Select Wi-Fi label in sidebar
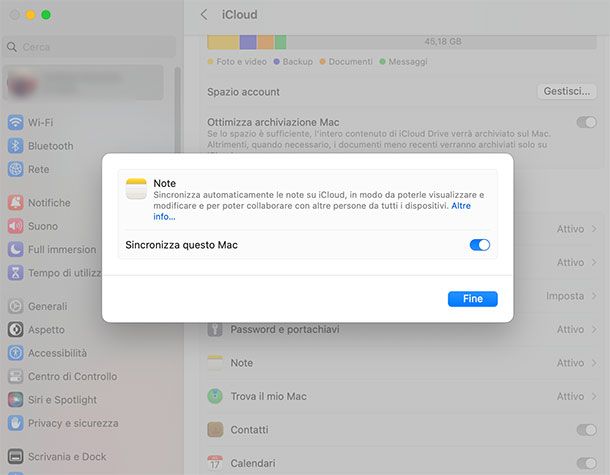This screenshot has width=610, height=475. pyautogui.click(x=40, y=123)
